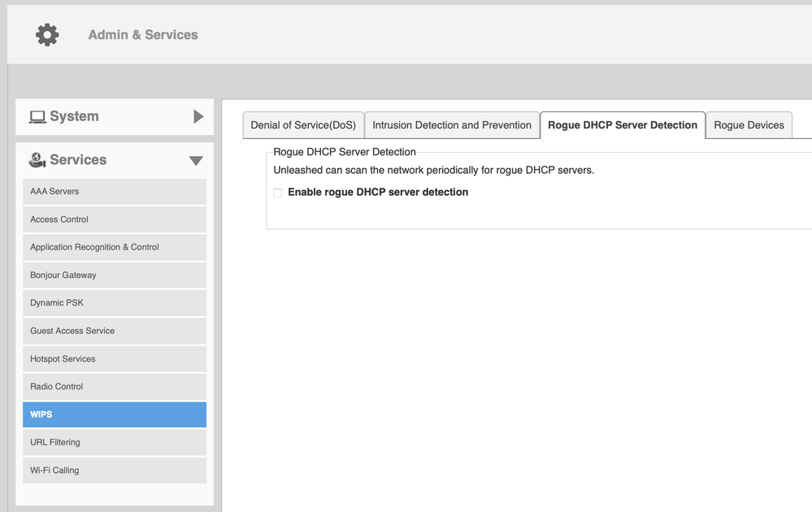Select Guest Access Service
The height and width of the screenshot is (512, 812).
click(115, 331)
